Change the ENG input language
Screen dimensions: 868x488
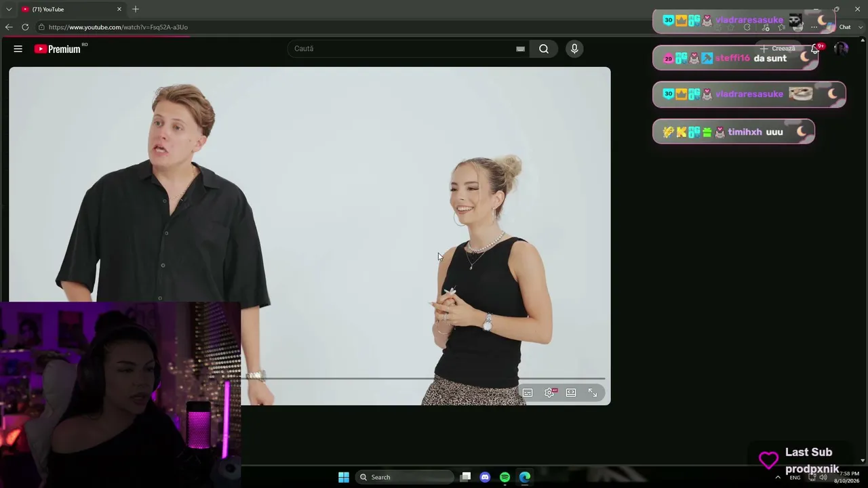click(795, 477)
